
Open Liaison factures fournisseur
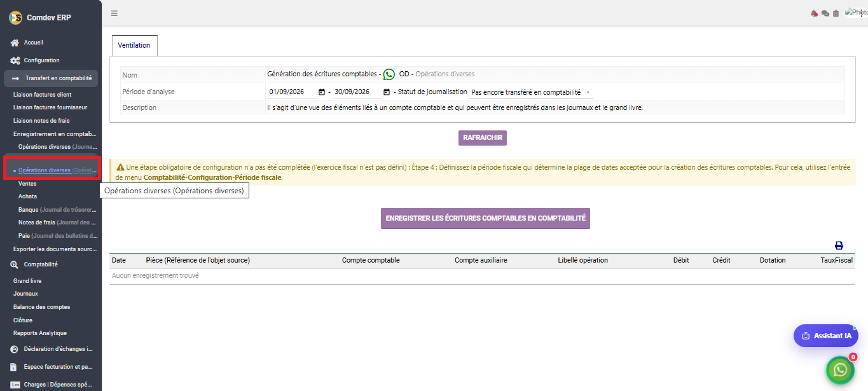tap(50, 107)
